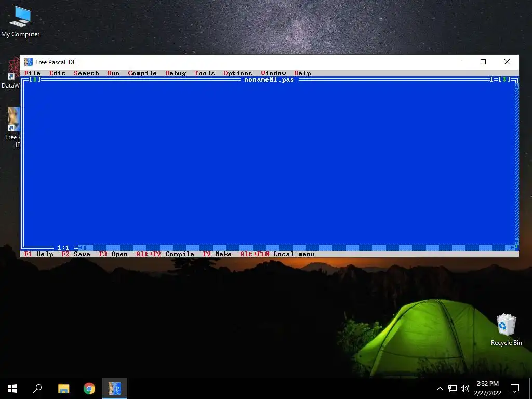The width and height of the screenshot is (532, 399).
Task: Select the DataW desktop shortcut icon
Action: 11,73
